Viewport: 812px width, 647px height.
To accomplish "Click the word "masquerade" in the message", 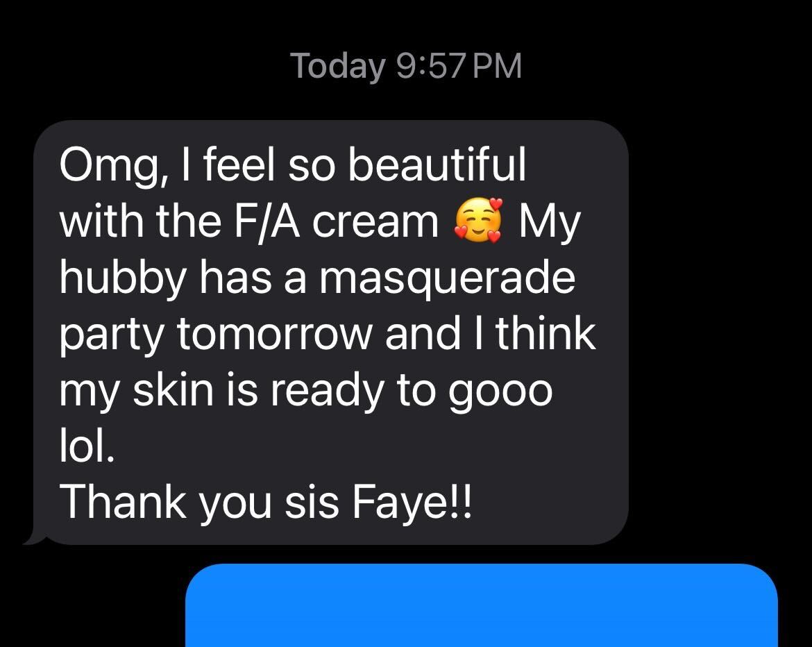I will tap(448, 278).
